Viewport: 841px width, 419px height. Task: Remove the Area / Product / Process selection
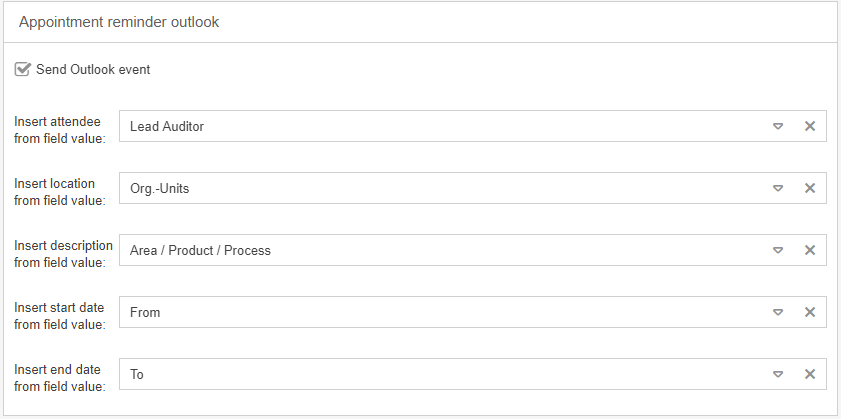810,250
